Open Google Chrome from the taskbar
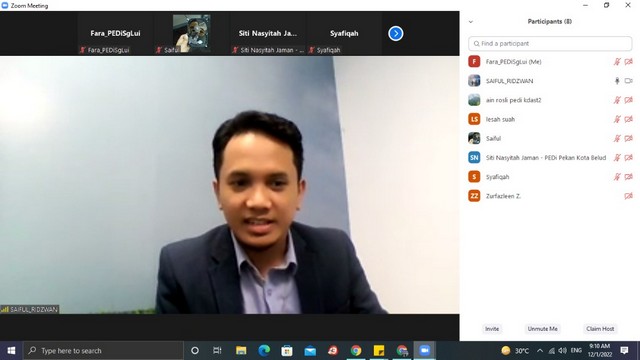640x360 pixels. tap(356, 350)
